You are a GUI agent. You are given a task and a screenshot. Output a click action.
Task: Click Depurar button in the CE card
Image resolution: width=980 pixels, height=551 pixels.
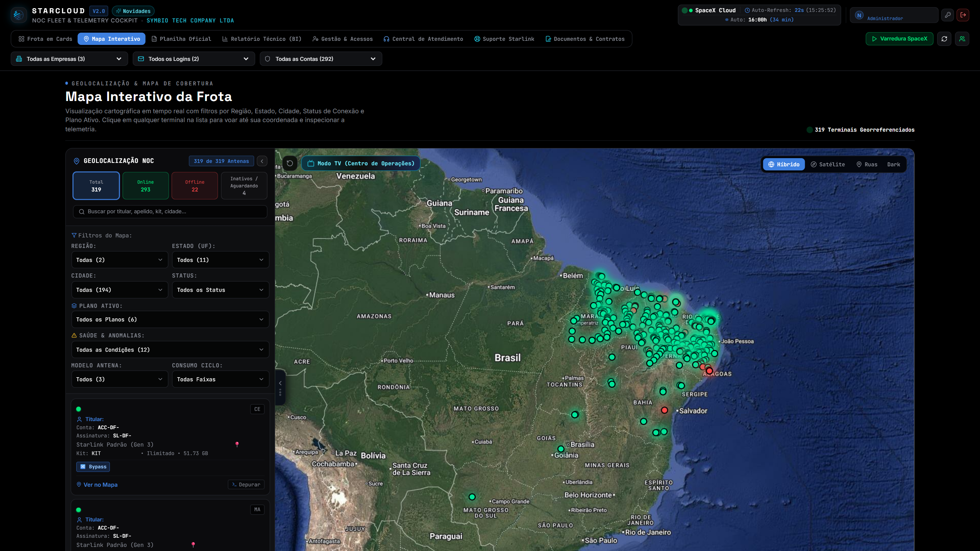click(246, 484)
